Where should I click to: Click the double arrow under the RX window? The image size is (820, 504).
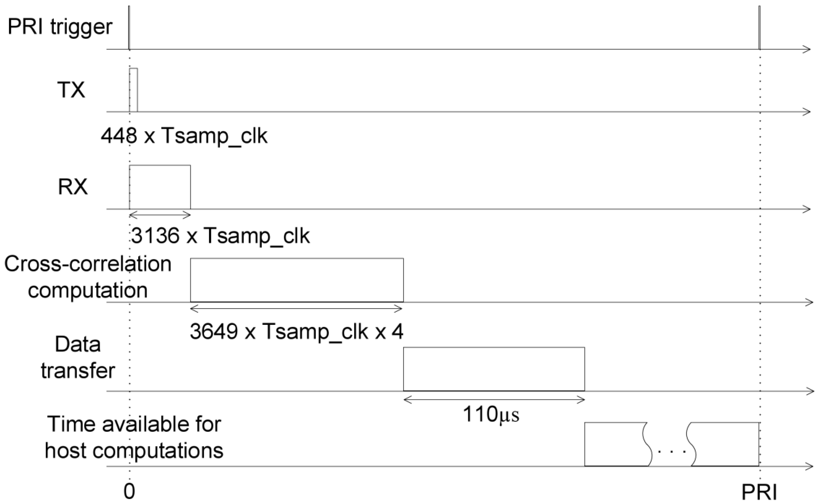(160, 215)
